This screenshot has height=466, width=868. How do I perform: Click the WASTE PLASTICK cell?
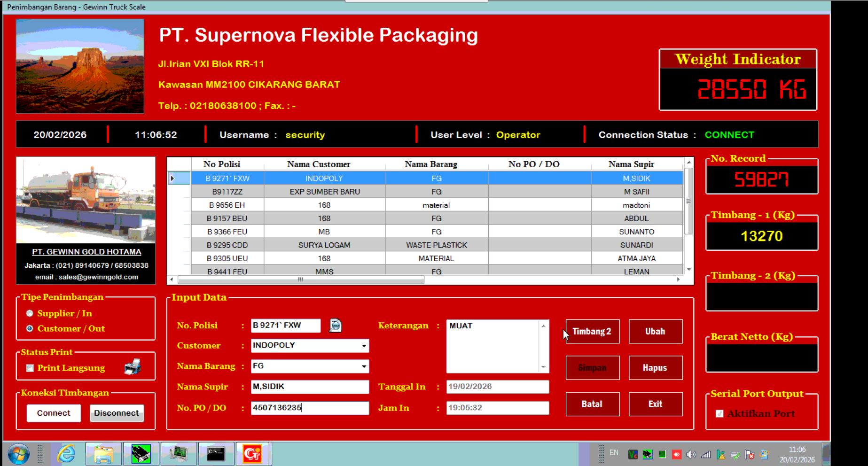click(437, 245)
